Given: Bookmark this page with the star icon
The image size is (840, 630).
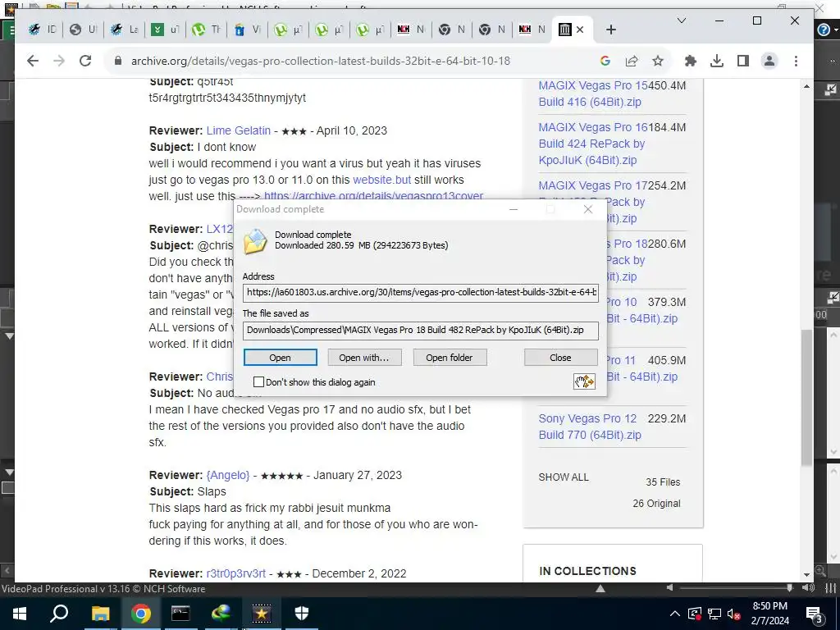Looking at the screenshot, I should (x=658, y=61).
